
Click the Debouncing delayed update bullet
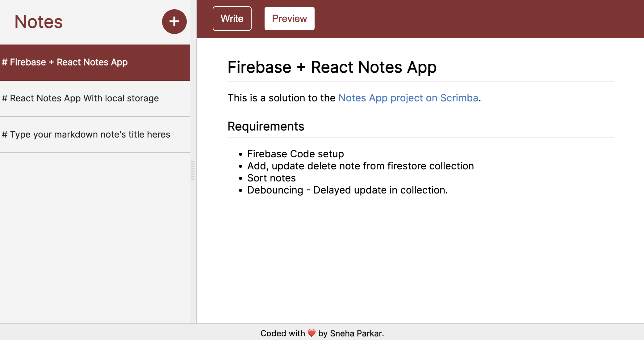(x=347, y=190)
